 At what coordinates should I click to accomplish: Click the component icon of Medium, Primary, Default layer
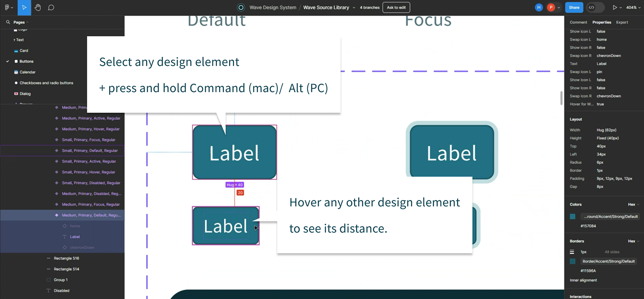coord(56,215)
